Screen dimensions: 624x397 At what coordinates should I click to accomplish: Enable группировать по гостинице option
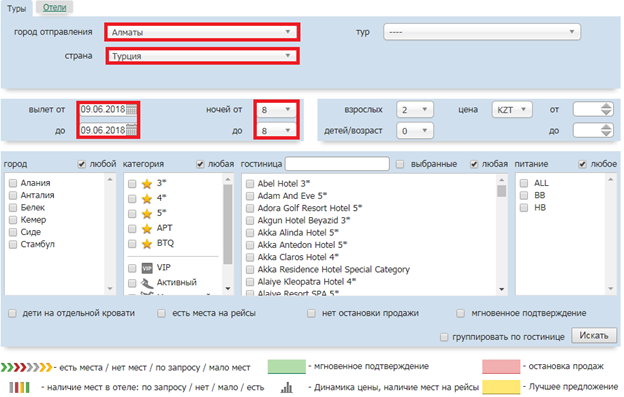[x=444, y=337]
